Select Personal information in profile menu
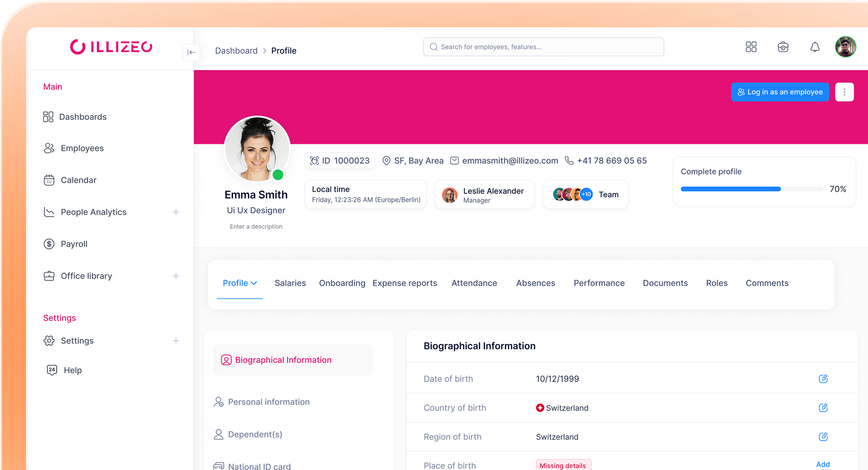 point(269,402)
